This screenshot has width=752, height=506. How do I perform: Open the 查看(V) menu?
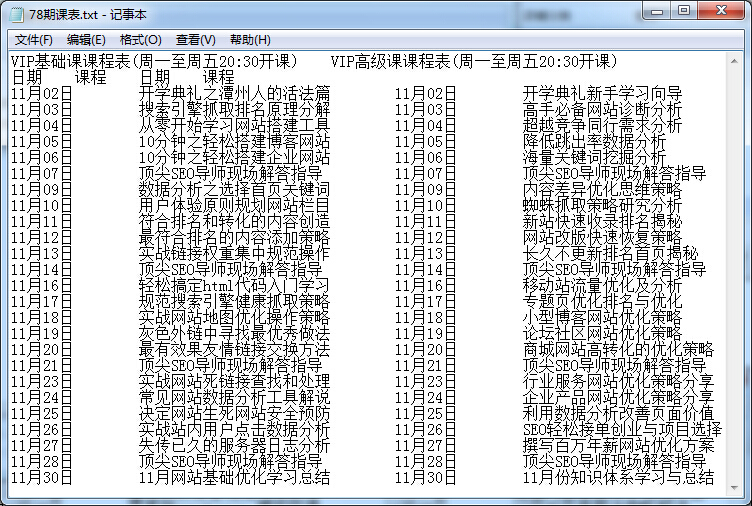click(x=196, y=40)
